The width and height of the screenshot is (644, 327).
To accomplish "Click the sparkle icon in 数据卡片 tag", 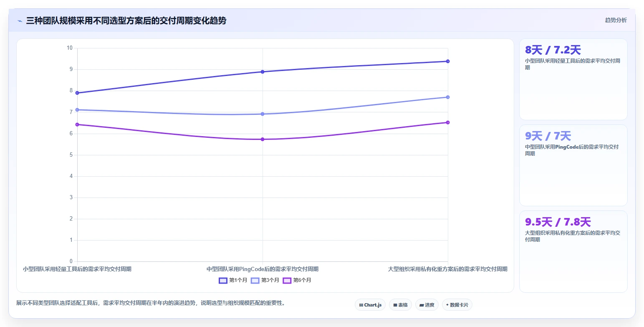I will tap(447, 305).
